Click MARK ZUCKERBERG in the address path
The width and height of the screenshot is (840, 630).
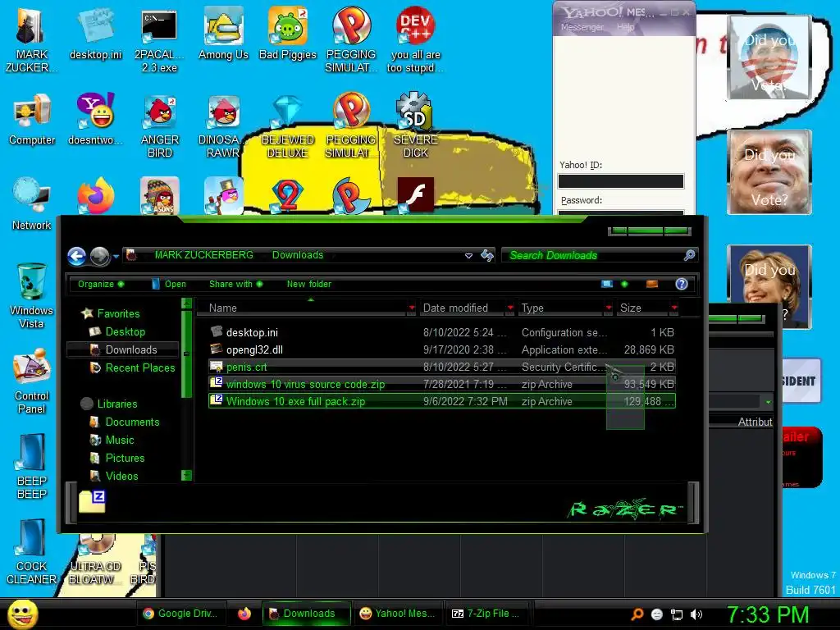[204, 255]
